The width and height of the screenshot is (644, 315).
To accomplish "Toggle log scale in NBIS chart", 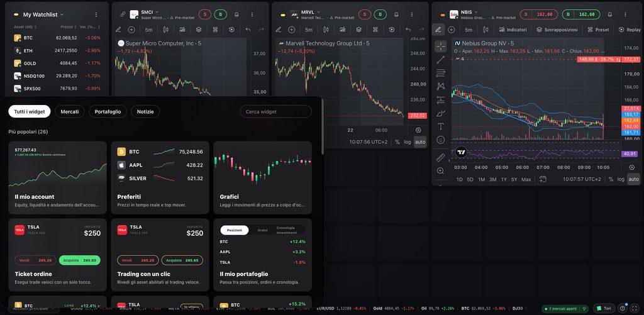I will [621, 179].
